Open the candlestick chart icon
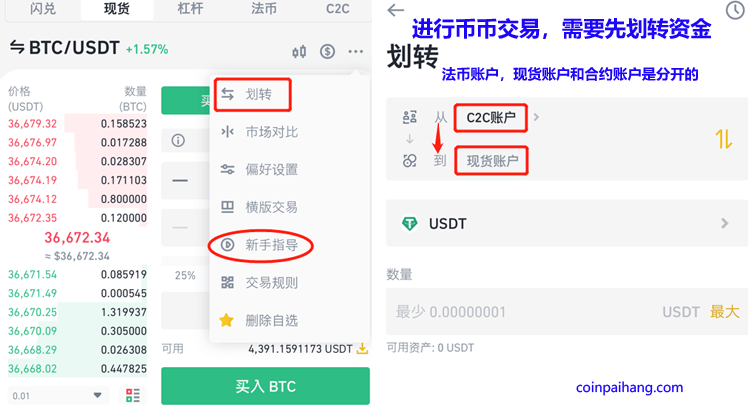This screenshot has height=412, width=748. coord(299,51)
